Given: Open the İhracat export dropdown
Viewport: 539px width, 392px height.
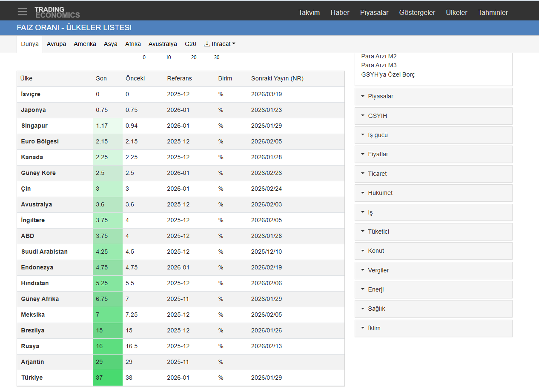Looking at the screenshot, I should click(220, 44).
